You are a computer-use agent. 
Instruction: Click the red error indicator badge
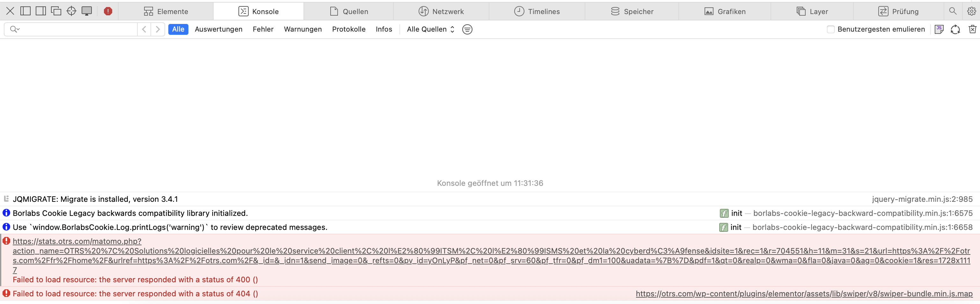[108, 11]
